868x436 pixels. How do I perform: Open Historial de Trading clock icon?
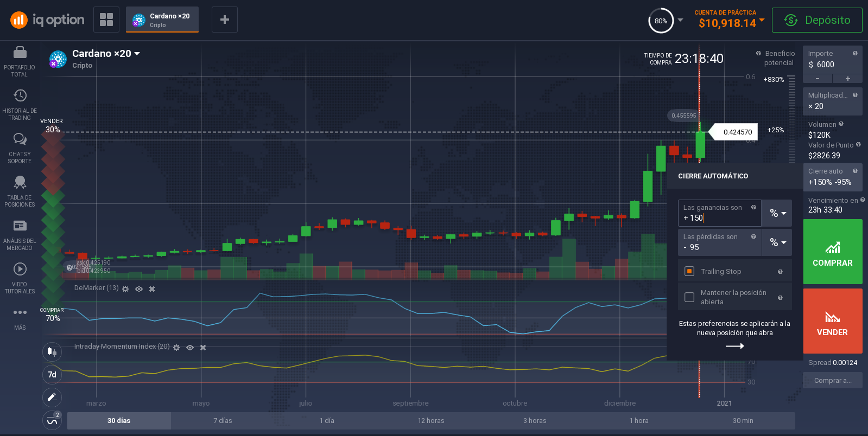pos(20,95)
